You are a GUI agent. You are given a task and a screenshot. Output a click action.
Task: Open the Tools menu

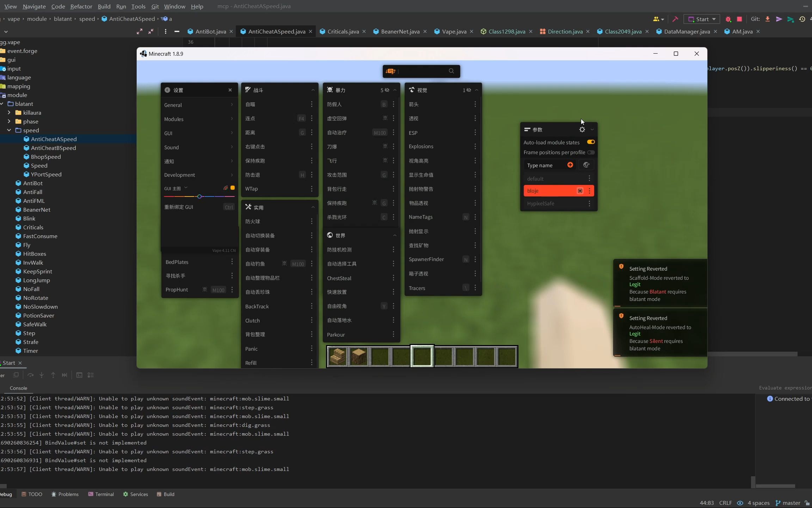[x=138, y=6]
